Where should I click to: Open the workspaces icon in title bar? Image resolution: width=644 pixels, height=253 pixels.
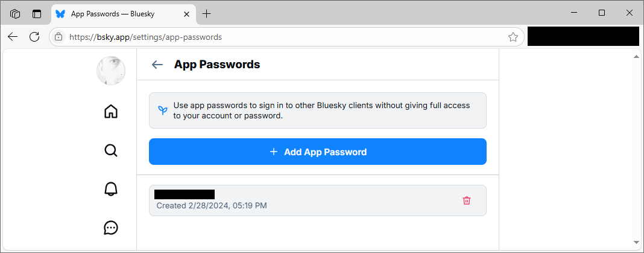(x=15, y=14)
